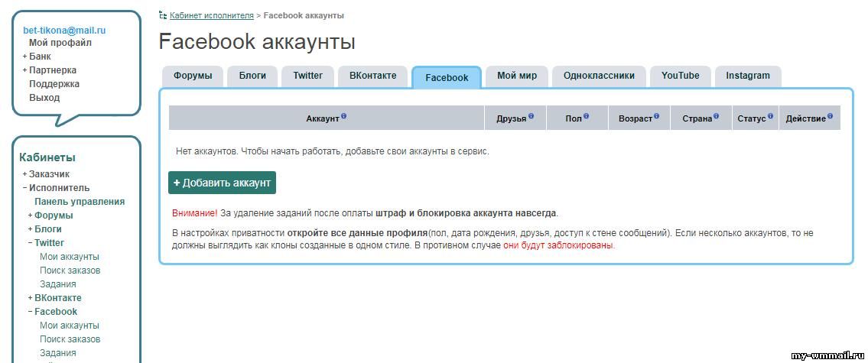Screen dimensions: 868x363
Task: Open Мои аккаунты under Facebook
Action: click(69, 326)
